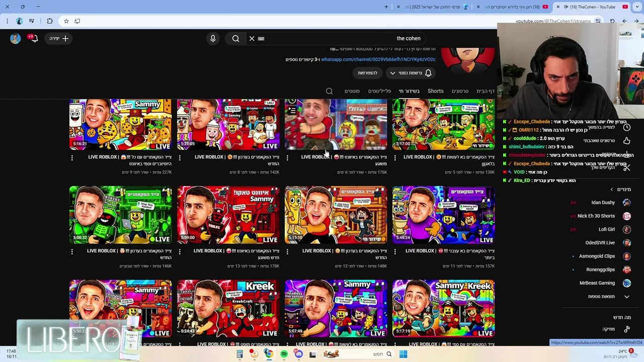Open the browser extensions puzzle icon

tap(49, 21)
